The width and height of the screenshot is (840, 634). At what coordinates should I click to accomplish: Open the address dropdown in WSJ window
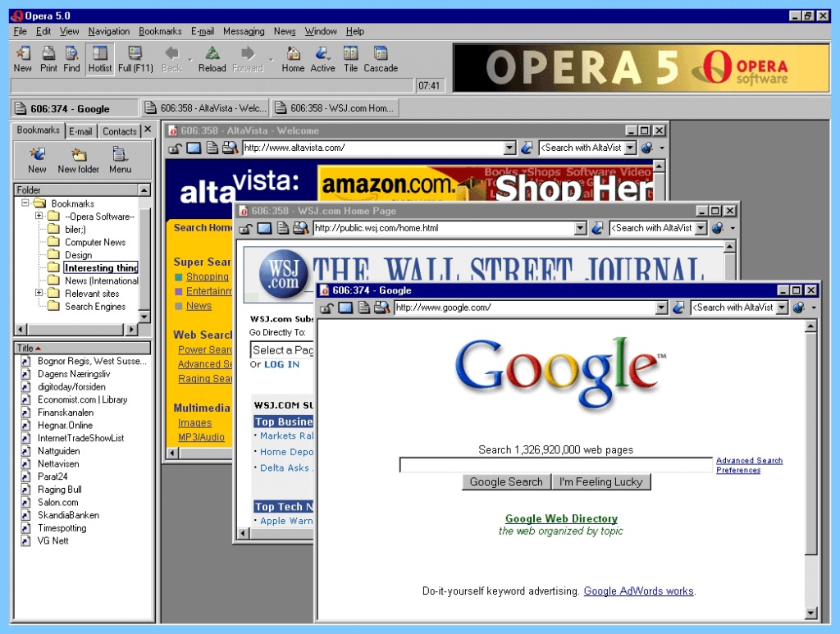580,229
